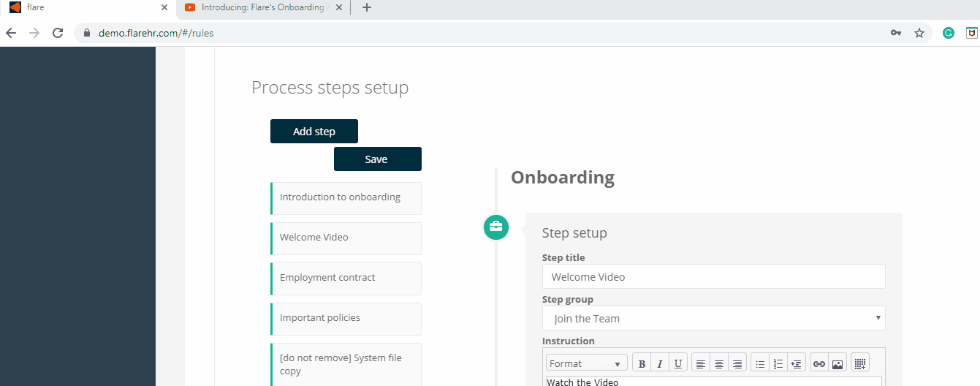Select the Employment contract step
980x386 pixels.
click(x=346, y=279)
